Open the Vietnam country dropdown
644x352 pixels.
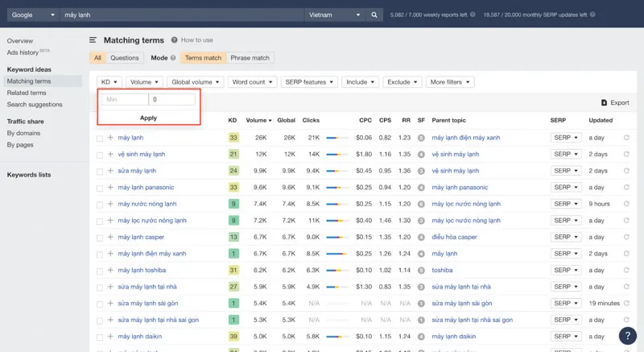335,14
